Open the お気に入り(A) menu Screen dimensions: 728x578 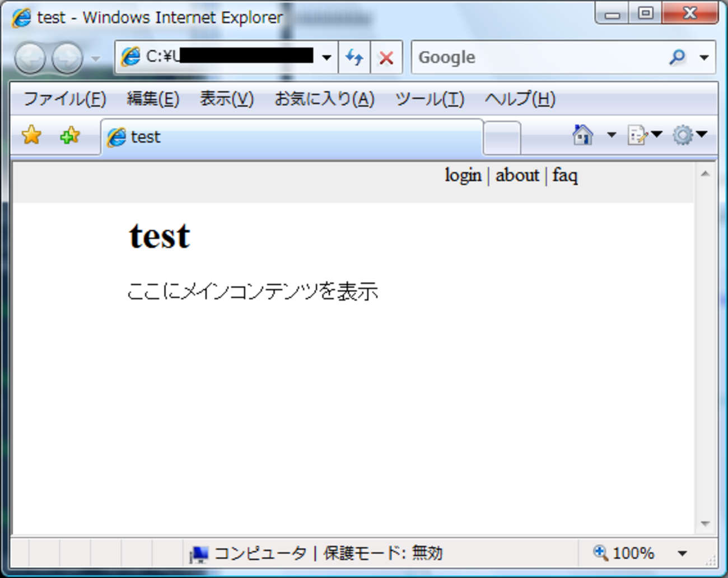click(324, 99)
